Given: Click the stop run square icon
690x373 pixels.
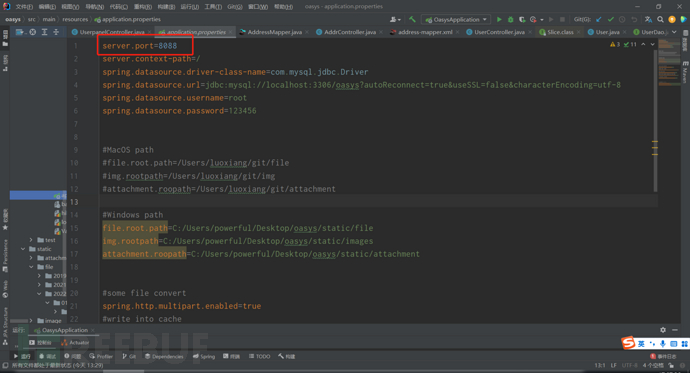Looking at the screenshot, I should (562, 19).
